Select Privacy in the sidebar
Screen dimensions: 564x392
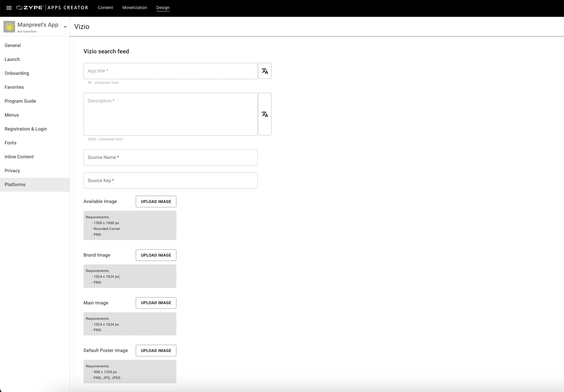click(35, 171)
